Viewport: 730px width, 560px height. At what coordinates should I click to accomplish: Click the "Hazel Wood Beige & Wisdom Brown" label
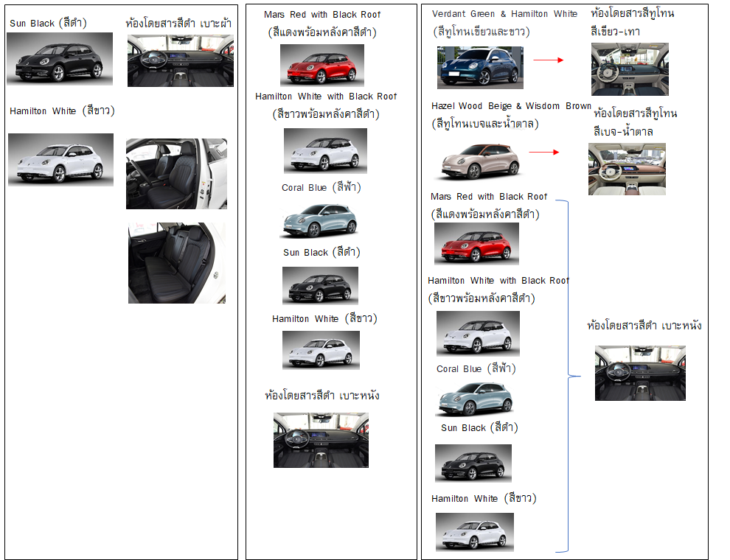[x=511, y=106]
